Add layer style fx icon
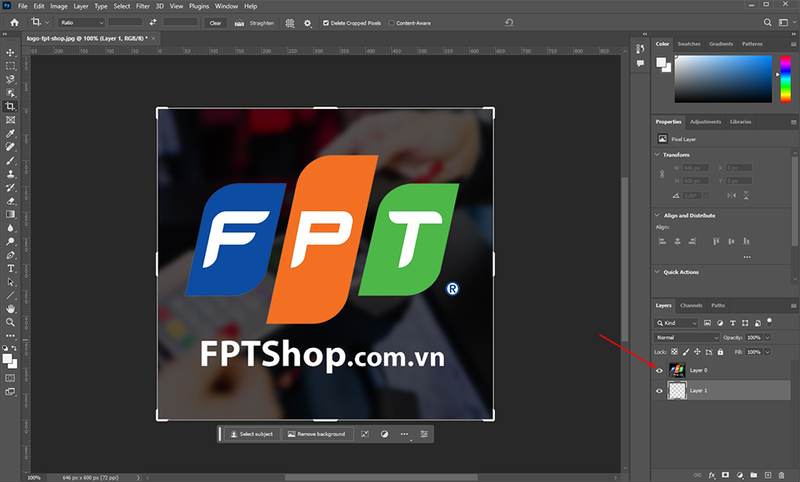 (712, 475)
